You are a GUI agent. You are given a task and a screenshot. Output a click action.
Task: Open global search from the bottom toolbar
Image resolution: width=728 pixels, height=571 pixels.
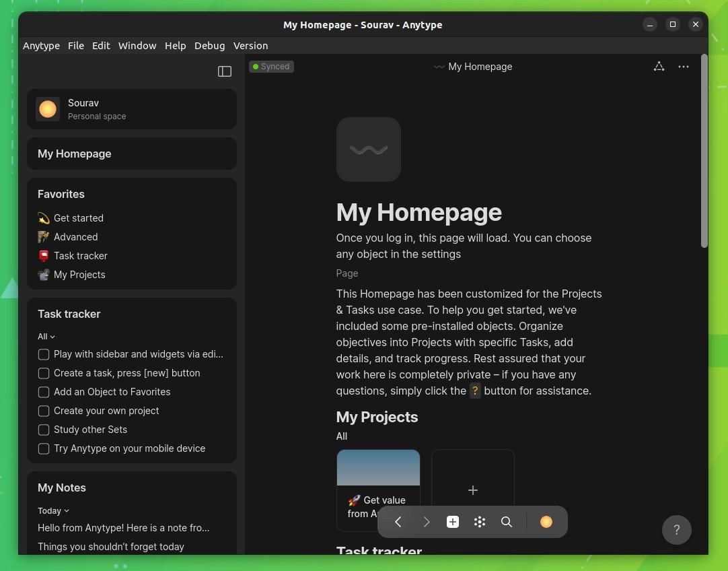tap(507, 522)
